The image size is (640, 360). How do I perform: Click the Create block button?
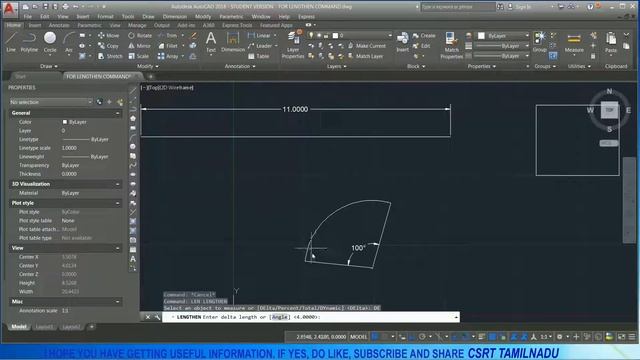[424, 36]
